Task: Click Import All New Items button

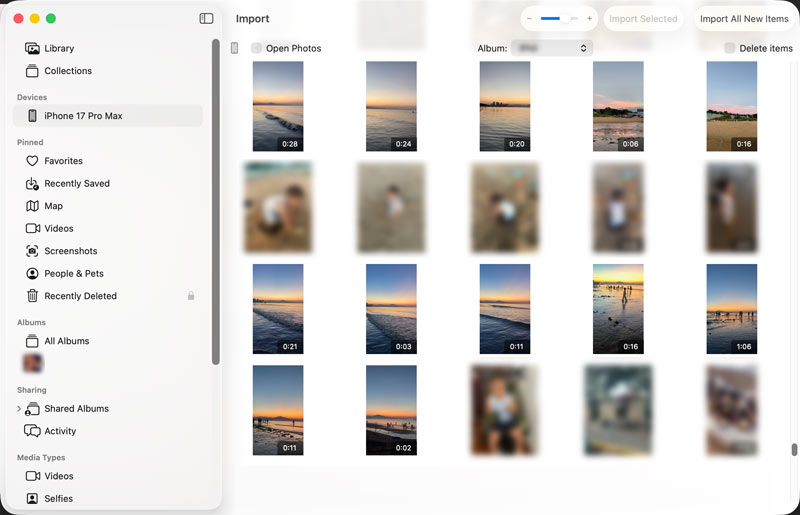Action: tap(744, 19)
